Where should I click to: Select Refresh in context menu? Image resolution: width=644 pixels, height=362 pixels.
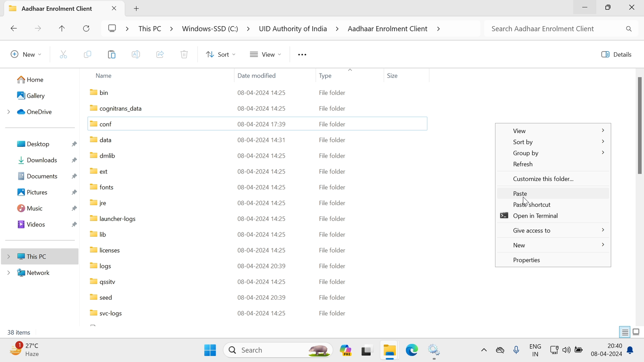[553, 164]
